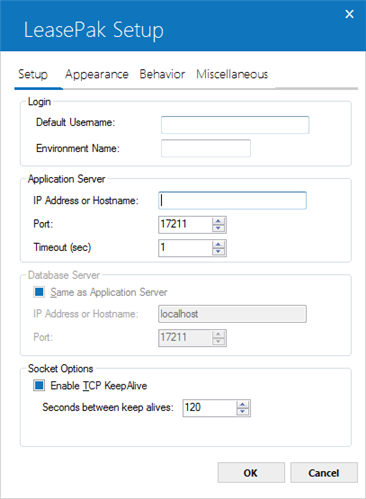
Task: Decrease the Application Server Port value
Action: [219, 228]
